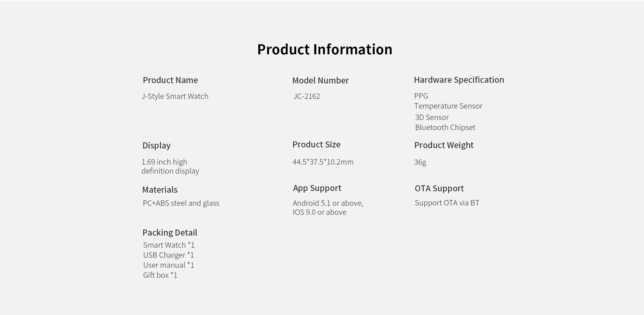Click the USB Charger *1 item
This screenshot has height=315, width=644.
[x=169, y=255]
